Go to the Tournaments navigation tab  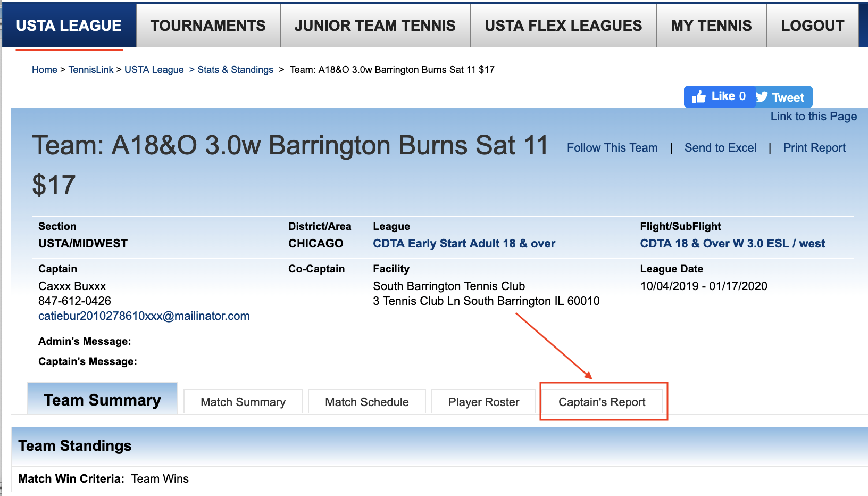[208, 26]
